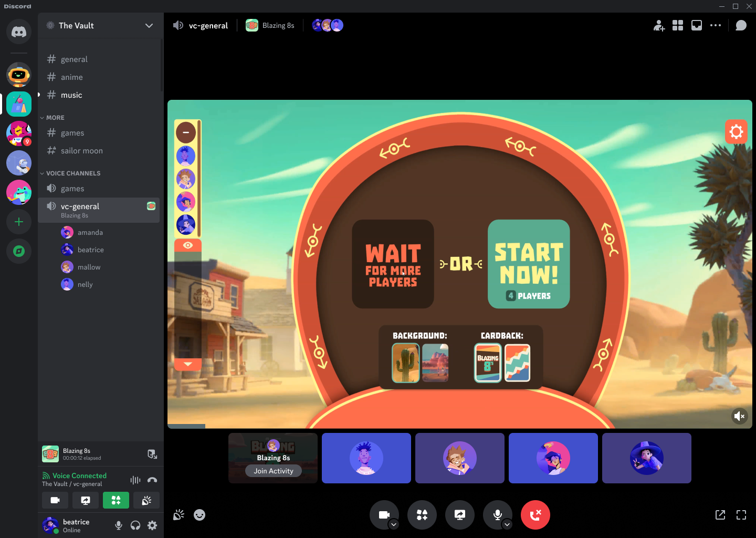Switch to the music channel
This screenshot has width=756, height=538.
pyautogui.click(x=71, y=95)
